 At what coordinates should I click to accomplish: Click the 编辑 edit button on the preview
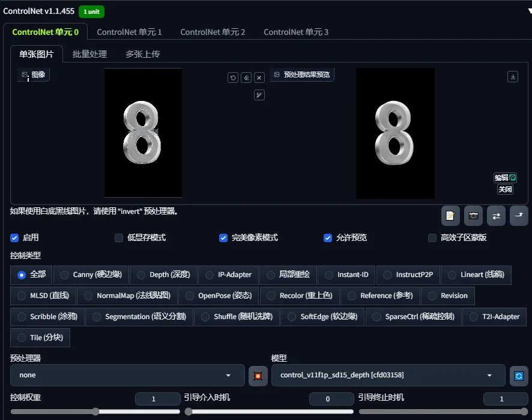(505, 178)
